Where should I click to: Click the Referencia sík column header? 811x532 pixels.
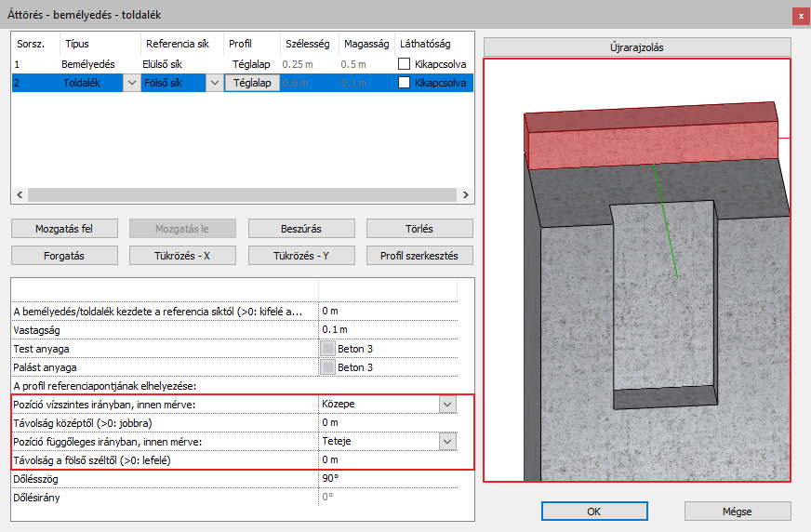click(x=182, y=44)
